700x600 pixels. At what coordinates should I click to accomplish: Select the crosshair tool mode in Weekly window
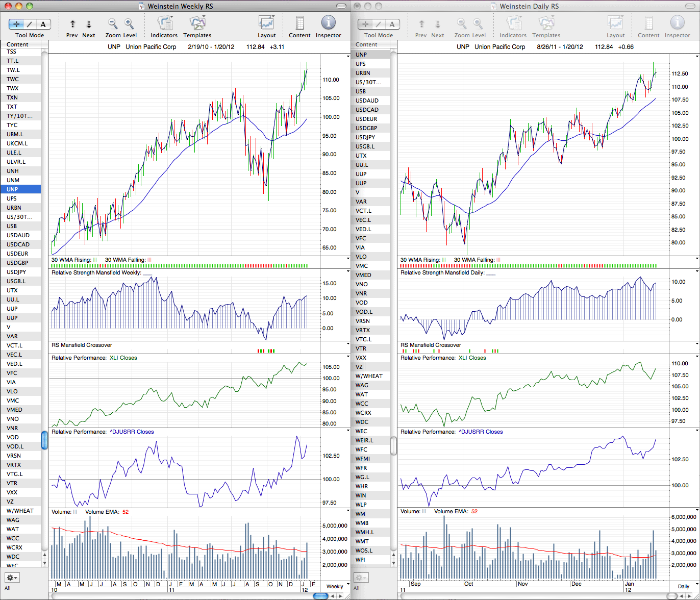click(x=16, y=24)
